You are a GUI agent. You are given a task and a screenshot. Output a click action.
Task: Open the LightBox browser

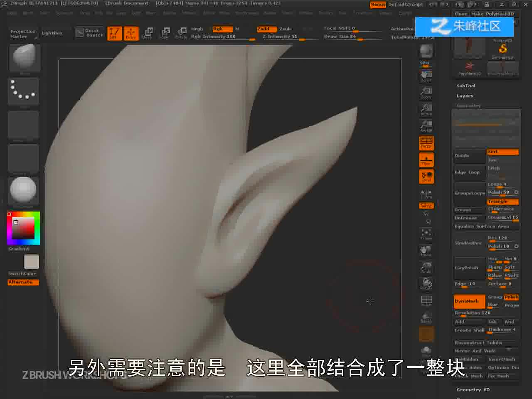[52, 33]
